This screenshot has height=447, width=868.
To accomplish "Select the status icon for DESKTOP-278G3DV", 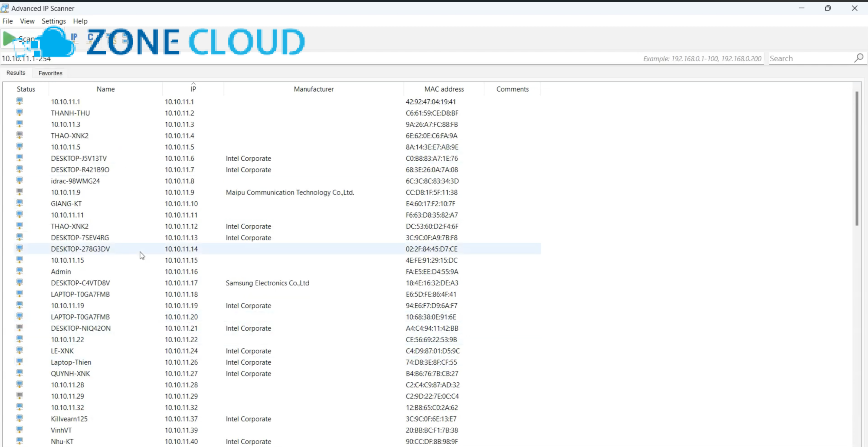I will (20, 248).
